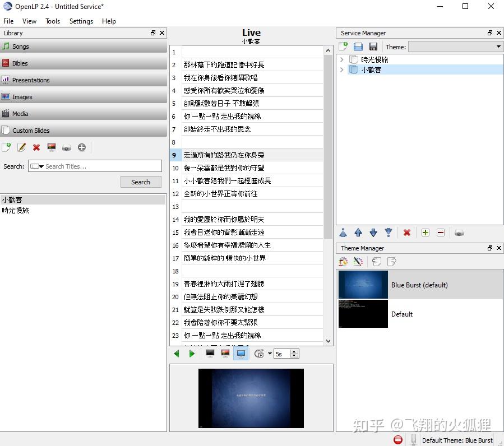Go to next slide with green arrow
The width and height of the screenshot is (504, 446).
[x=191, y=354]
